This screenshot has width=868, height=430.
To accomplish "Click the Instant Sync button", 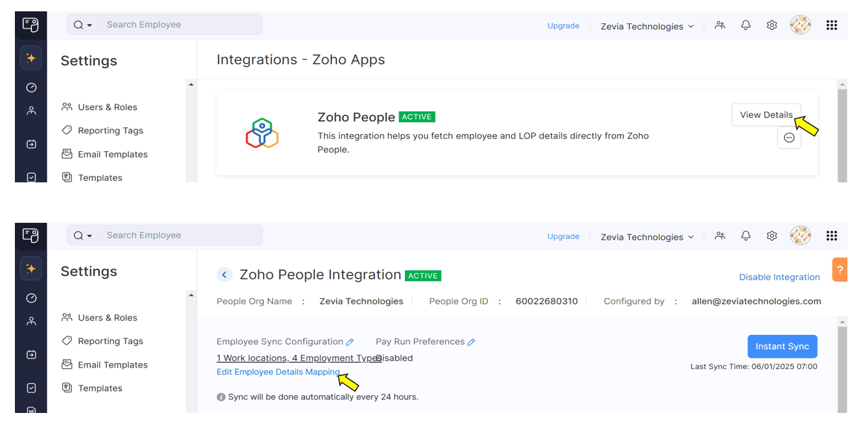I will pyautogui.click(x=782, y=346).
